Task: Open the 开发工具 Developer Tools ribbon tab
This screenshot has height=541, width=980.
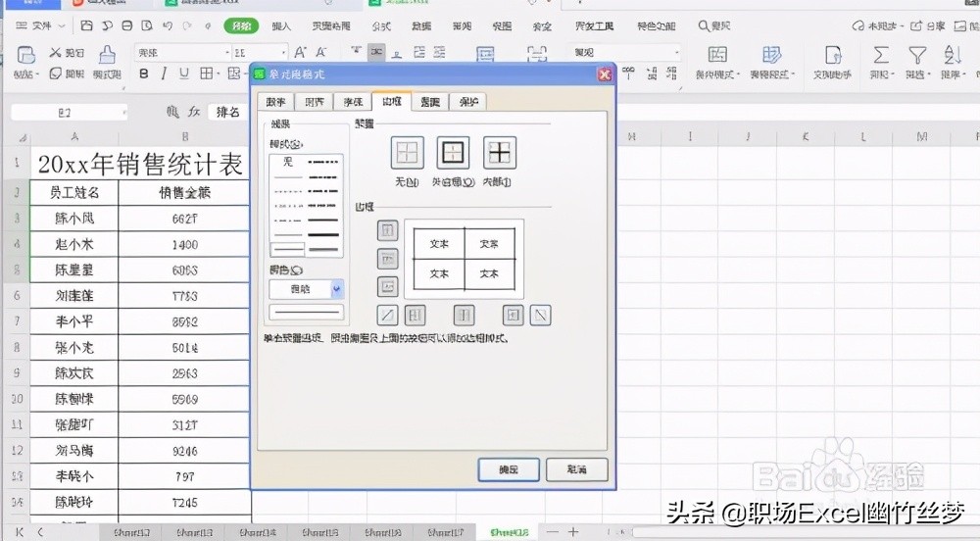Action: click(x=595, y=26)
